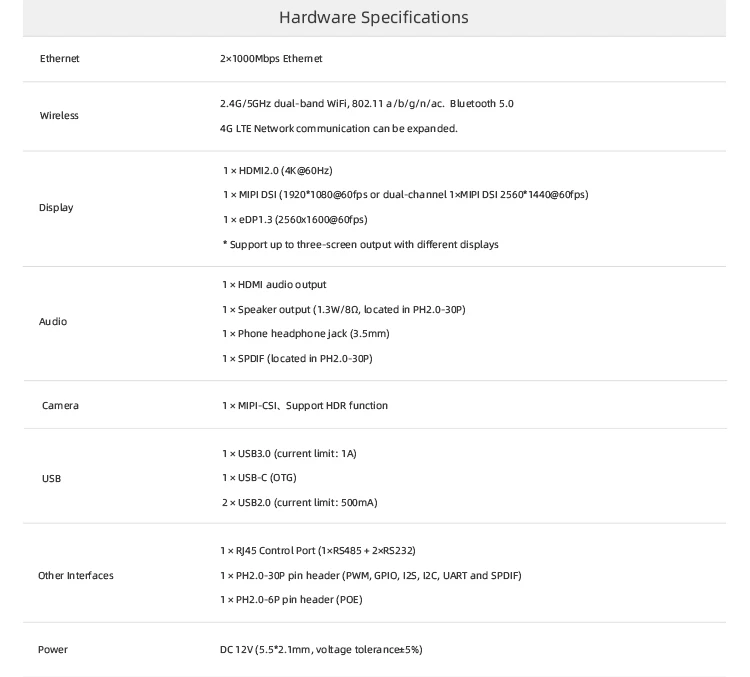Select the Camera row label
This screenshot has width=750, height=677.
[x=60, y=406]
